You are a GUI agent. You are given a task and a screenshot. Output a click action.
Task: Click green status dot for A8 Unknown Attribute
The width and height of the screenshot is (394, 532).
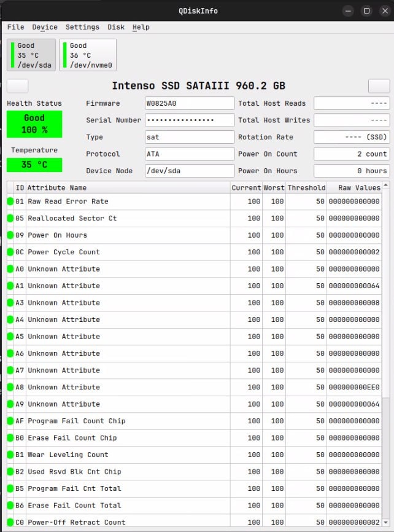[10, 387]
